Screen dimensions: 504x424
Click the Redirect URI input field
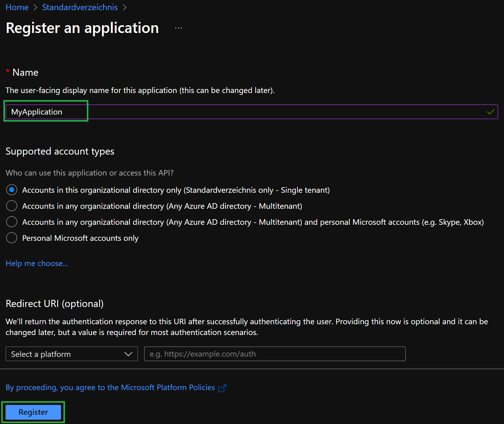pyautogui.click(x=275, y=354)
